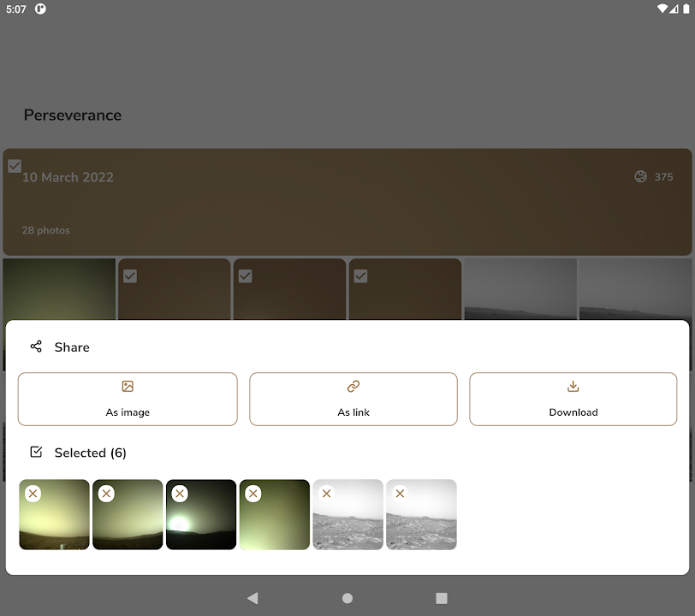Viewport: 695px width, 616px height.
Task: Download the selected photos
Action: 573,399
